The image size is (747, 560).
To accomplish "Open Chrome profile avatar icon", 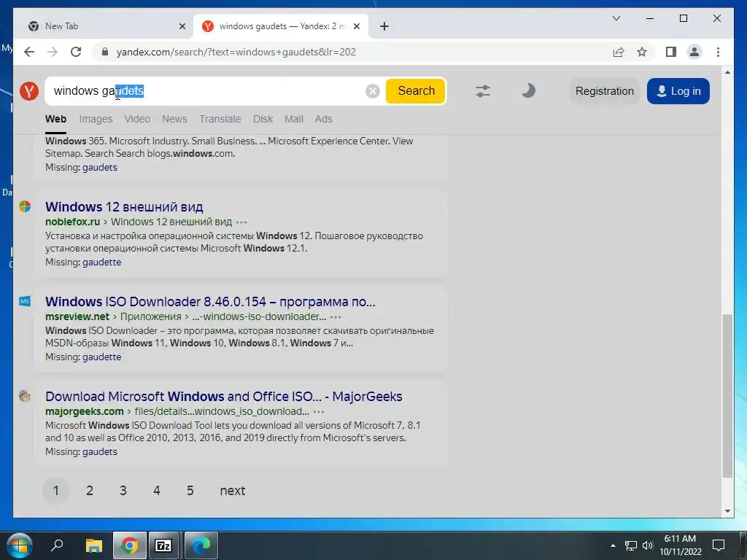I will [694, 52].
